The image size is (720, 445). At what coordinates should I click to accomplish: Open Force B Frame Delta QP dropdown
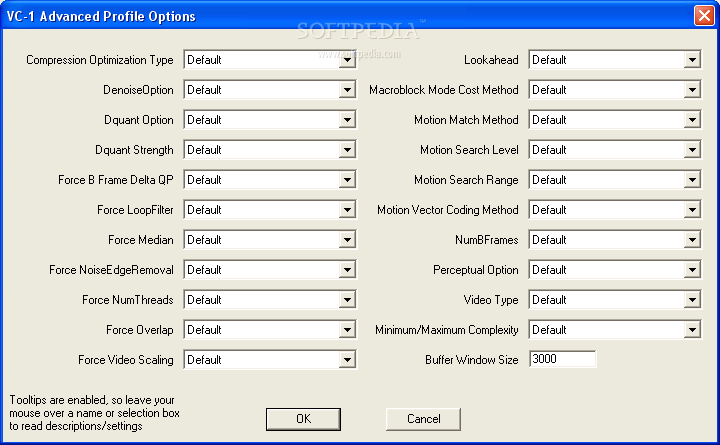pyautogui.click(x=269, y=180)
